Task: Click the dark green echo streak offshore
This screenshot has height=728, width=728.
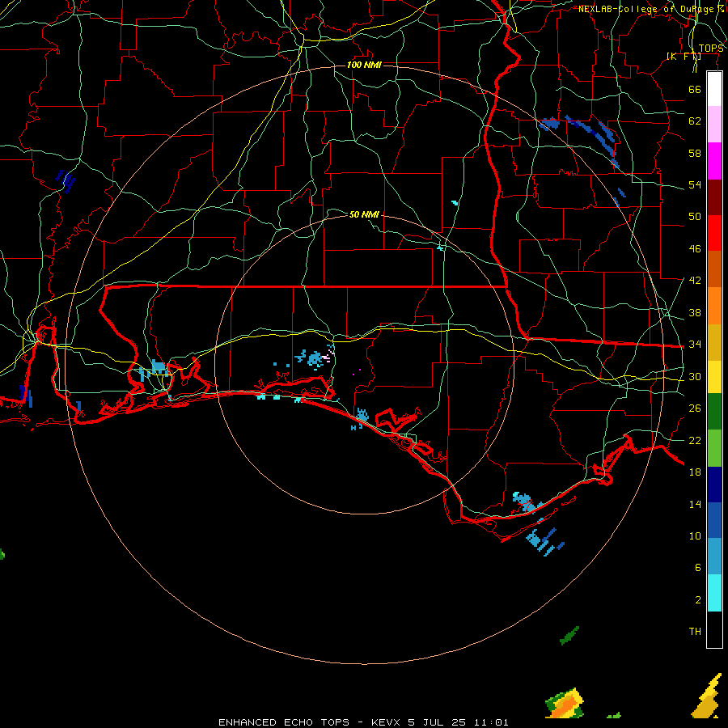Action: pyautogui.click(x=569, y=636)
